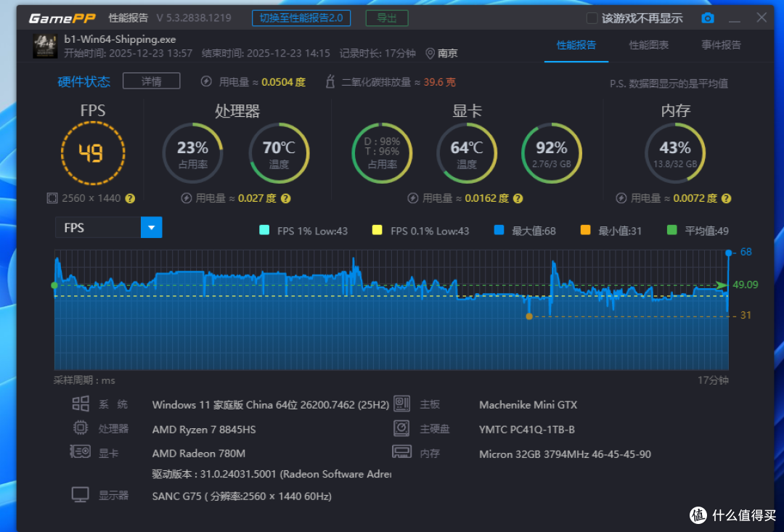Screen dimensions: 784x532
Task: Click the 39.6 克 emission value
Action: [x=439, y=82]
